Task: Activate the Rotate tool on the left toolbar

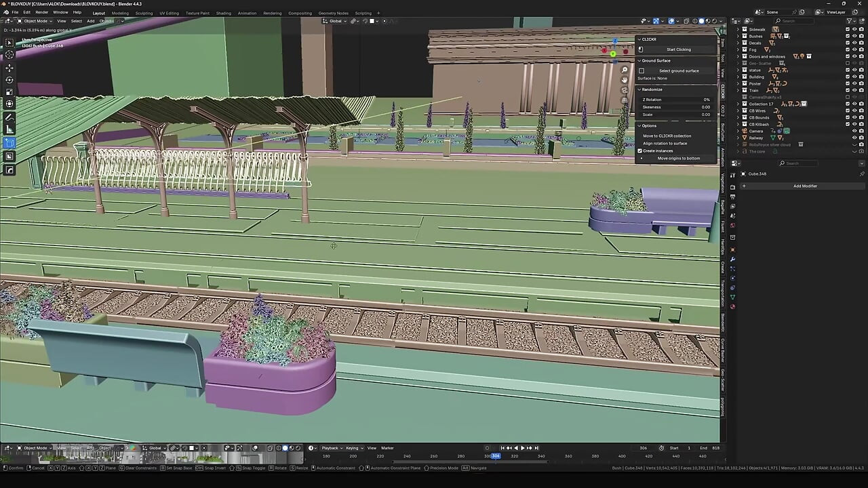Action: coord(9,79)
